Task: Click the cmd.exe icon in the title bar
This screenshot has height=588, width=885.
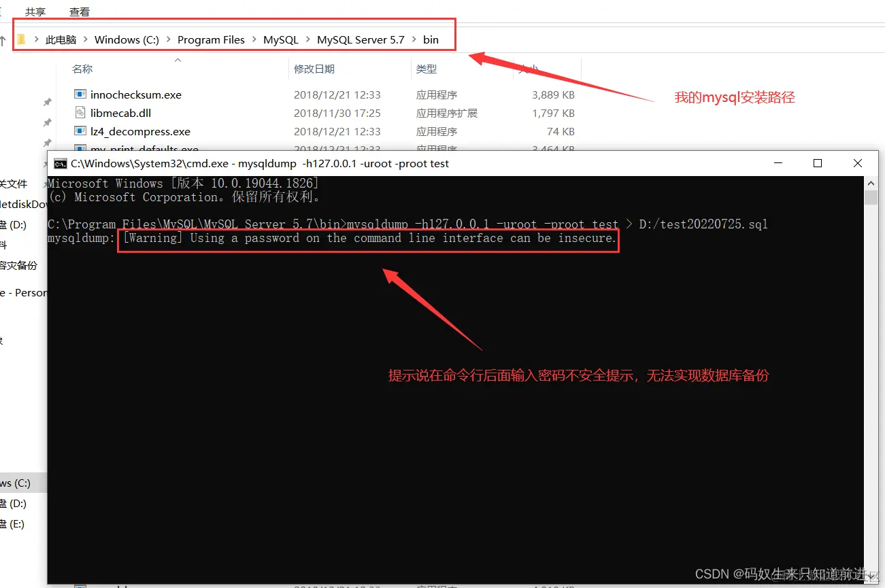Action: [61, 163]
